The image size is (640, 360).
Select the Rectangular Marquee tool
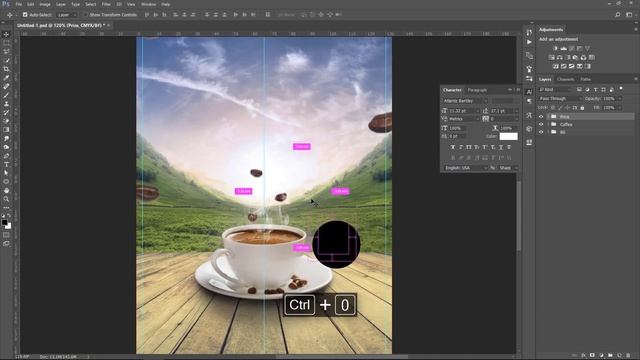coord(6,43)
